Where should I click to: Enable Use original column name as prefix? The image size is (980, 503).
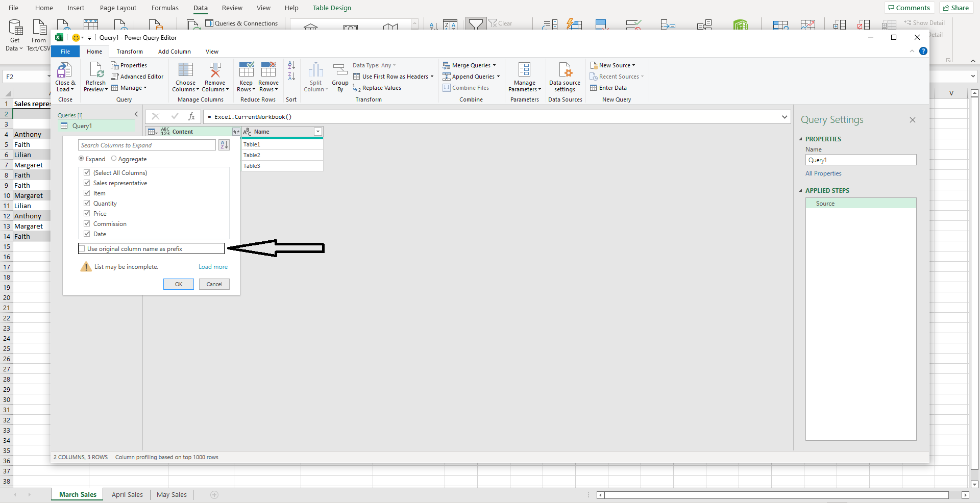[82, 248]
